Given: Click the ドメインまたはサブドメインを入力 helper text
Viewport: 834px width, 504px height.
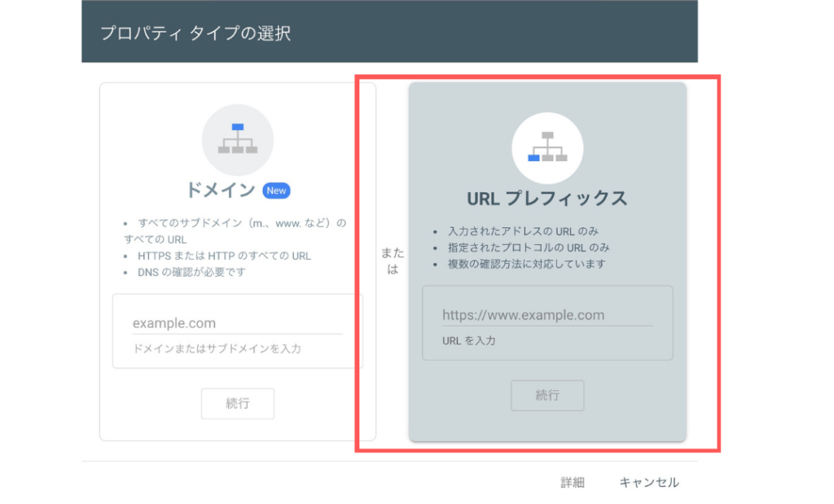Looking at the screenshot, I should [x=217, y=348].
